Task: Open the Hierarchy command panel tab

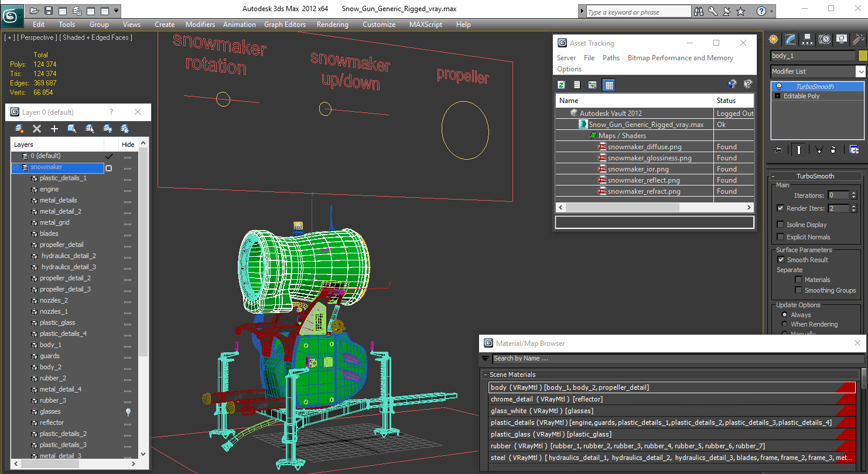Action: pyautogui.click(x=808, y=39)
